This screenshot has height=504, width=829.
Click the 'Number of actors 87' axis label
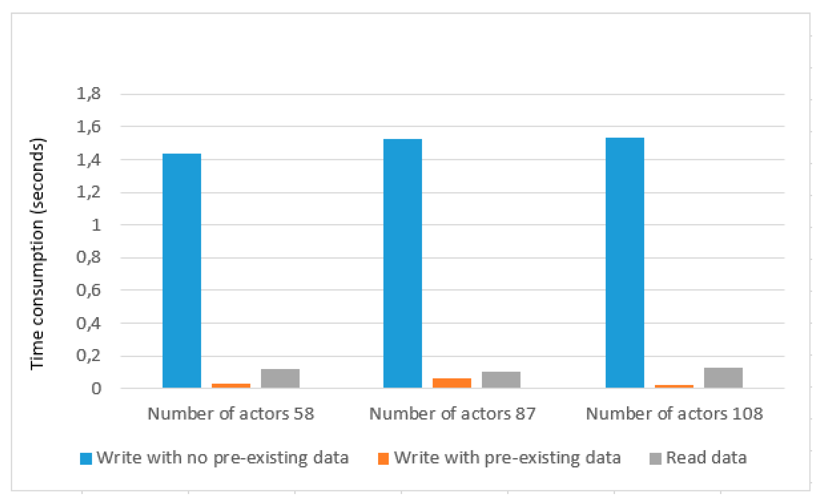pos(452,414)
